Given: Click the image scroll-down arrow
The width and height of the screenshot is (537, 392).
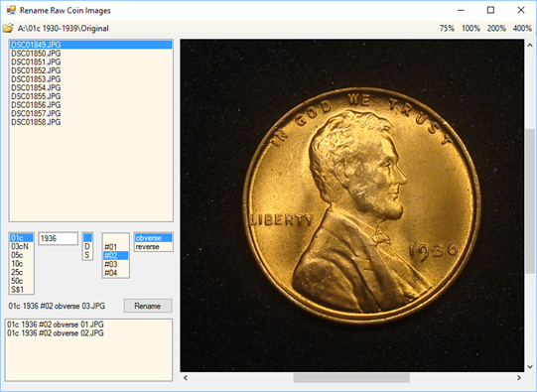Looking at the screenshot, I should [x=530, y=366].
